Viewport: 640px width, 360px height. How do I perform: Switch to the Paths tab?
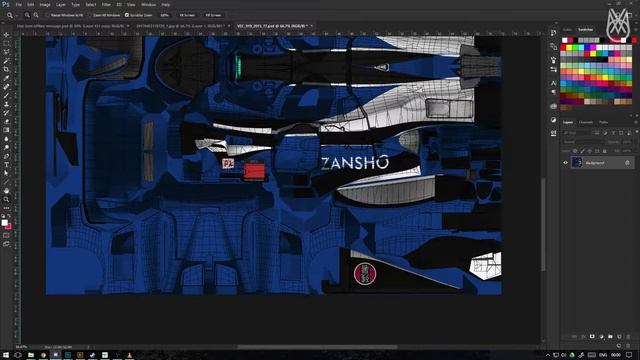tap(604, 122)
